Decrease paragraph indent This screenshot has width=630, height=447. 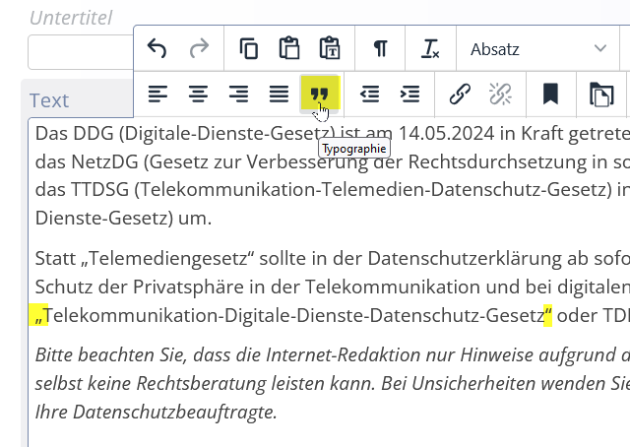click(x=370, y=94)
